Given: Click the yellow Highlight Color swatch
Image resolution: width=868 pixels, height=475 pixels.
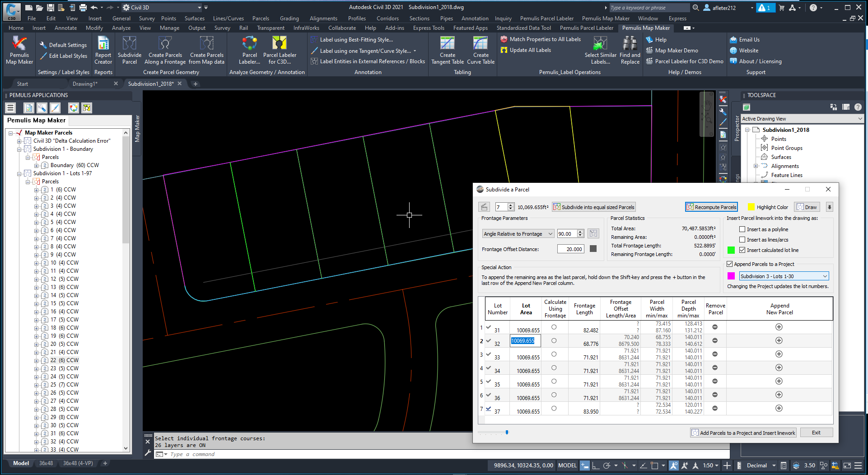Looking at the screenshot, I should coord(751,207).
